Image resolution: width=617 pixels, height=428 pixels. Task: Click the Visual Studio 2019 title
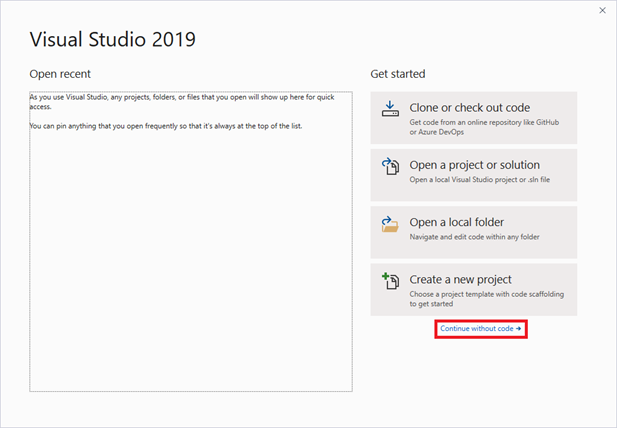pyautogui.click(x=113, y=39)
